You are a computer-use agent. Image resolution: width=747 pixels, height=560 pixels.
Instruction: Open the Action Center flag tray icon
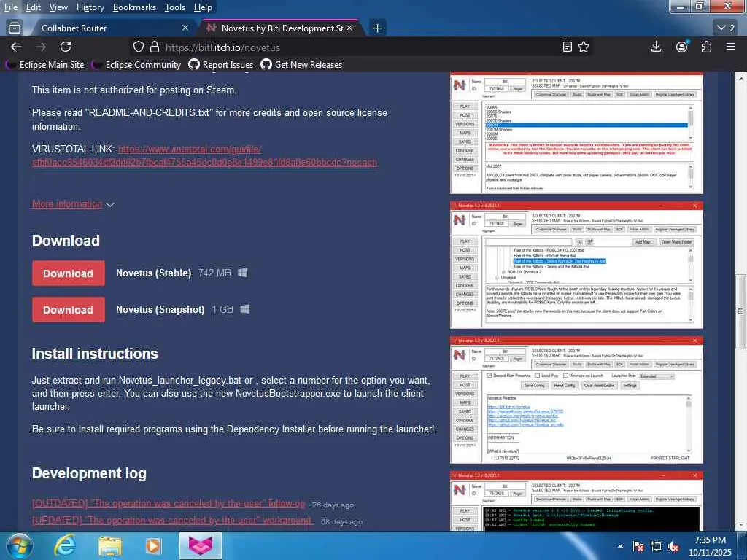[638, 546]
